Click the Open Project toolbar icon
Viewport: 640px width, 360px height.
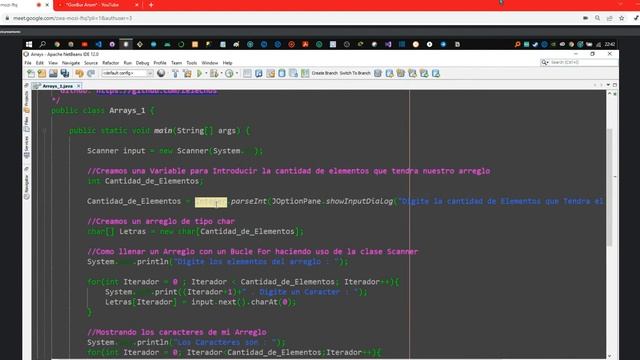tap(53, 73)
